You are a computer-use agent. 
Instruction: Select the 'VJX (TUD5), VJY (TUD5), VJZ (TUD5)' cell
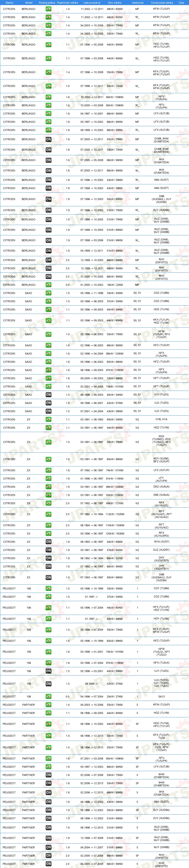pos(161,683)
